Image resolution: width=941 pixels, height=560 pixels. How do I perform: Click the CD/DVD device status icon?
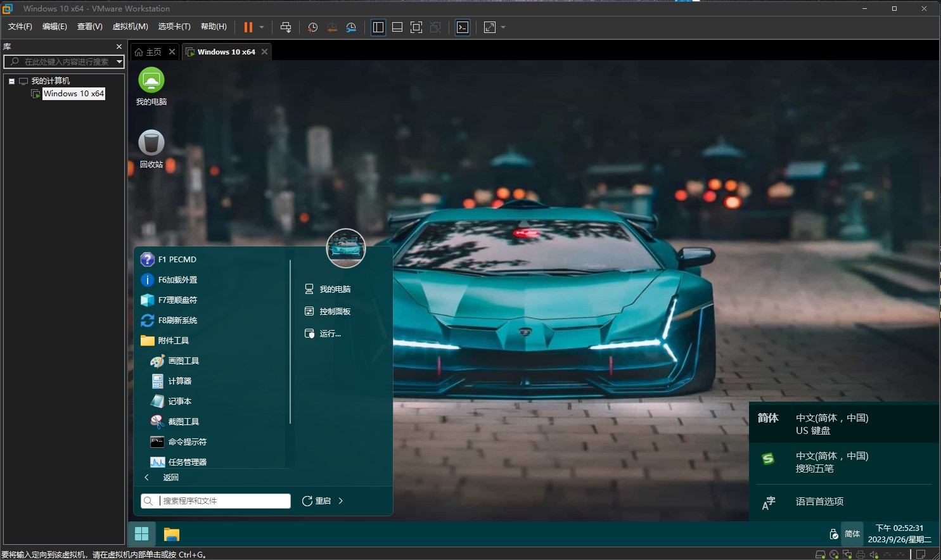point(834,554)
